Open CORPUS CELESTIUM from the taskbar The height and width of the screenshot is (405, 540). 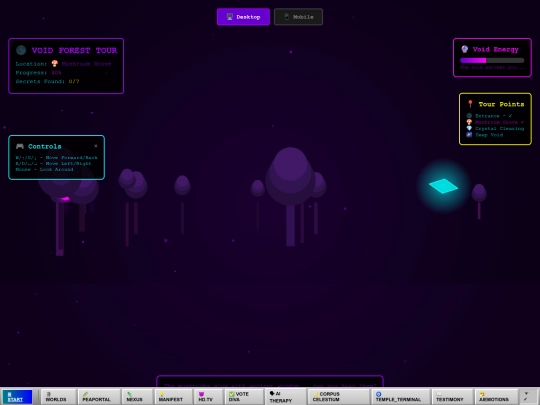pyautogui.click(x=338, y=397)
